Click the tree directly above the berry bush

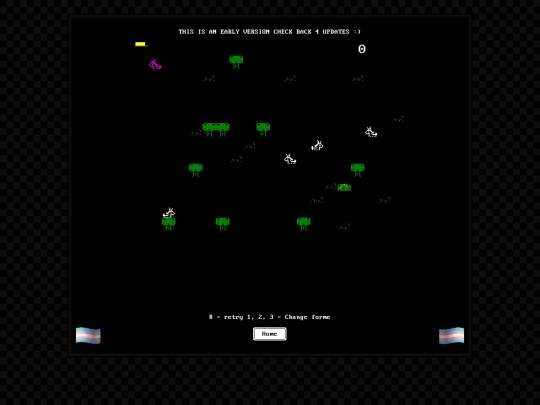point(357,170)
